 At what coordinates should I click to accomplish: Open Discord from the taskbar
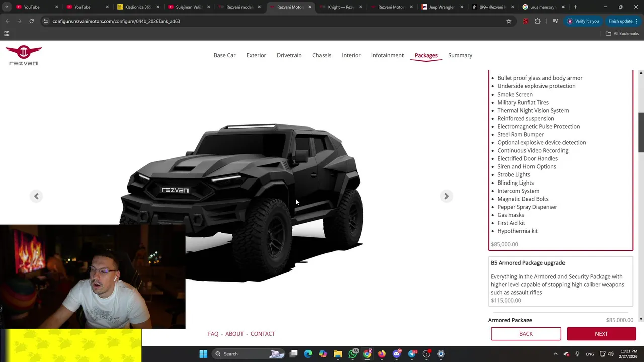(397, 354)
